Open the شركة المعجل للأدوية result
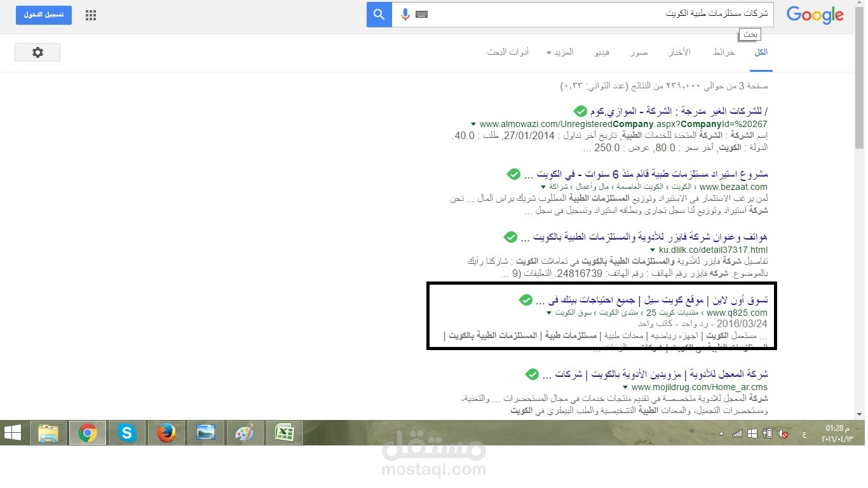This screenshot has width=868, height=488. coord(655,374)
